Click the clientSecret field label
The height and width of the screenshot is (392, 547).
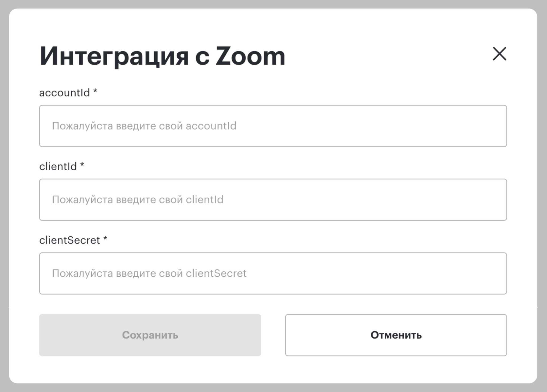(x=69, y=240)
